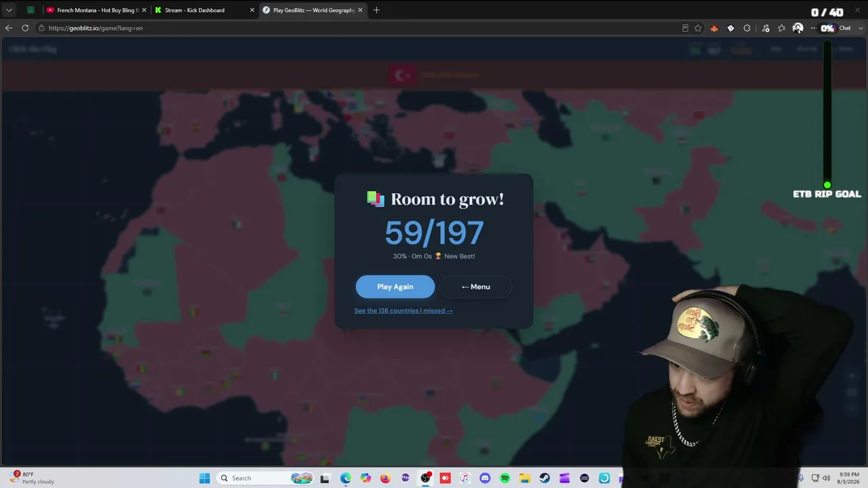Select the 59/197 score text
This screenshot has height=488, width=868.
tap(434, 232)
